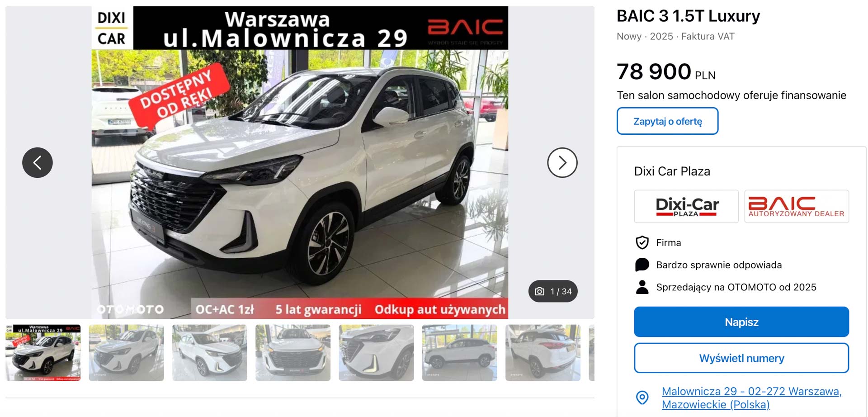Click the Napisz button
This screenshot has height=417, width=868.
tap(741, 322)
